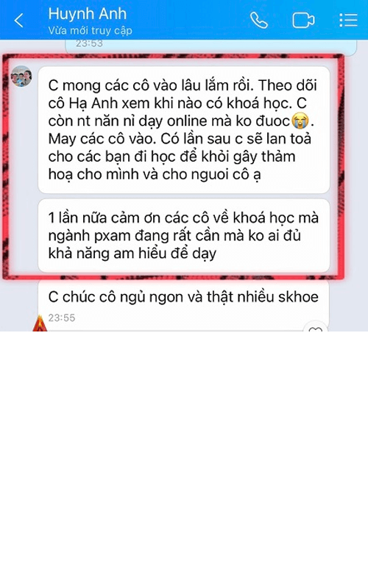Tap the back arrow in header
Image resolution: width=368 pixels, height=588 pixels.
pos(19,21)
